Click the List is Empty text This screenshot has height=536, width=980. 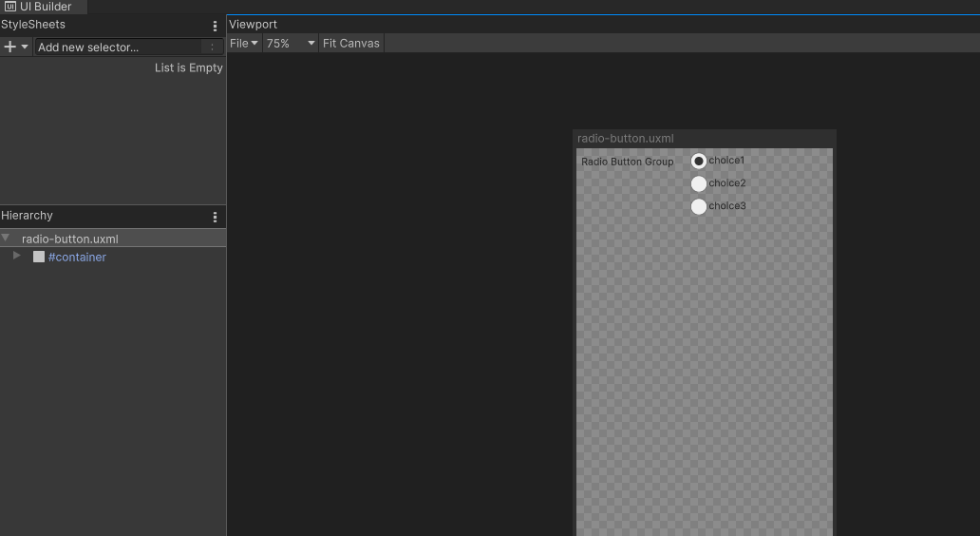[x=189, y=67]
